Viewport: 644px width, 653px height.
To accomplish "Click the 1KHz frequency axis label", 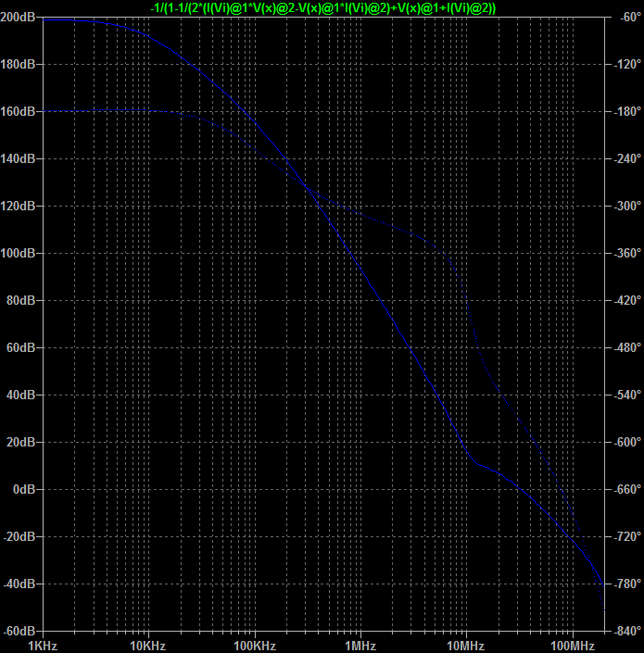I will coord(43,646).
